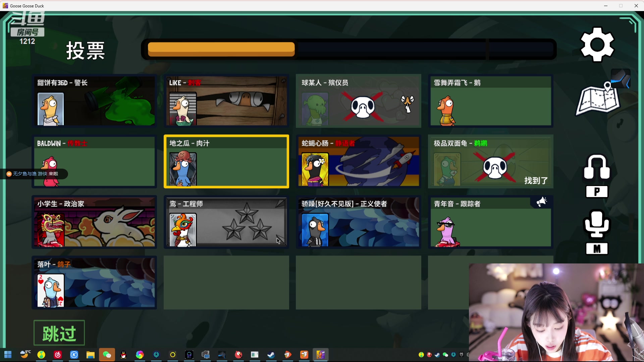Open Steam from the Windows taskbar

[x=271, y=355]
